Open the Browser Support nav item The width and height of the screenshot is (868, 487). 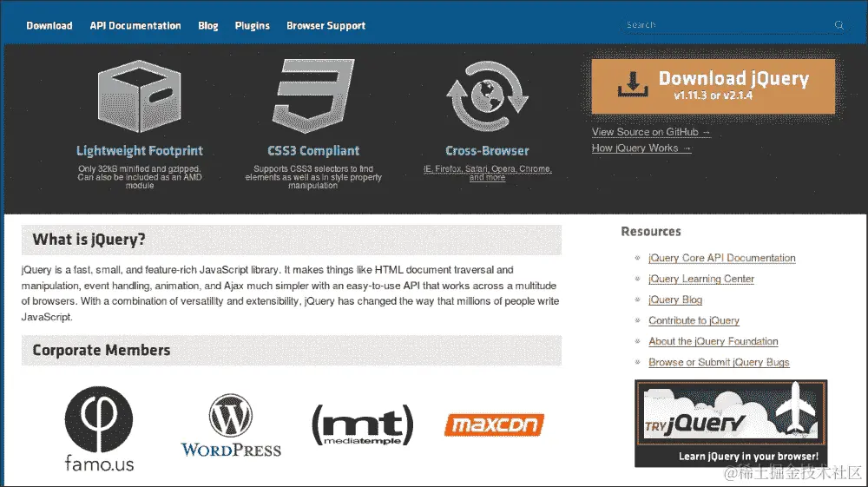tap(326, 25)
